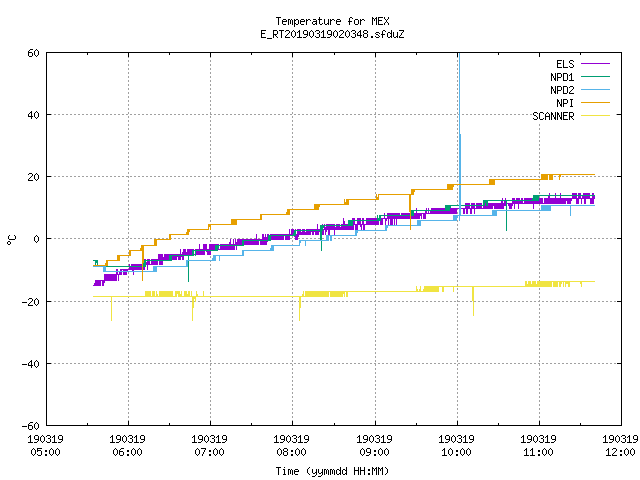Click the green NPD1 legend line sample

(595, 76)
